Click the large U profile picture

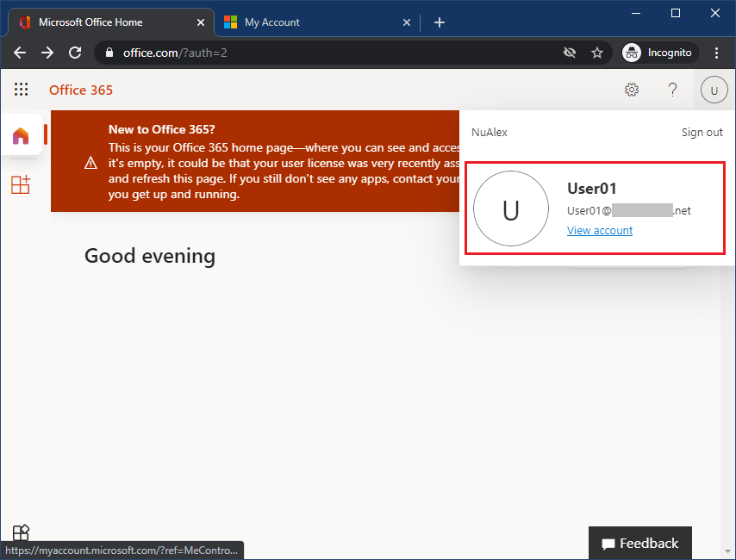tap(511, 208)
